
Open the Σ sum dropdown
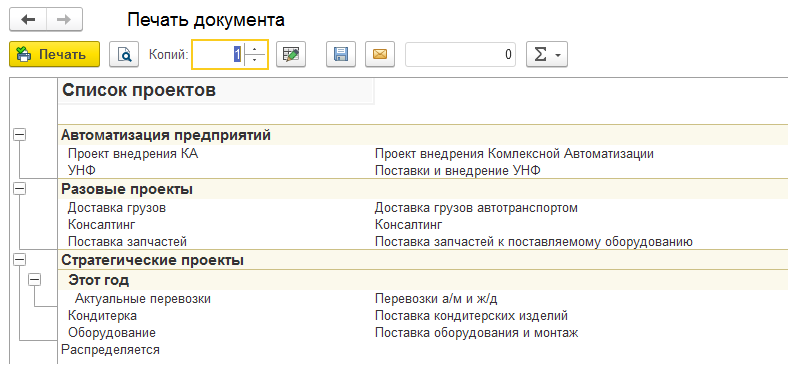tap(547, 54)
